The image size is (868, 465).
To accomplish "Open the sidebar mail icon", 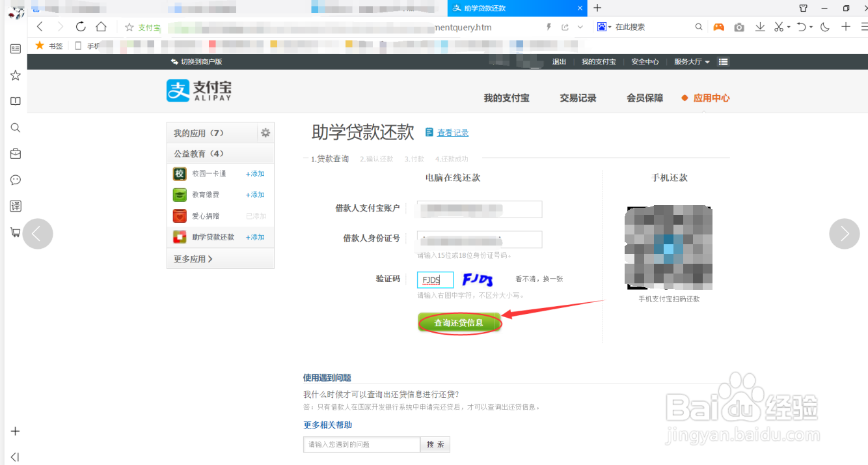I will coord(16,154).
